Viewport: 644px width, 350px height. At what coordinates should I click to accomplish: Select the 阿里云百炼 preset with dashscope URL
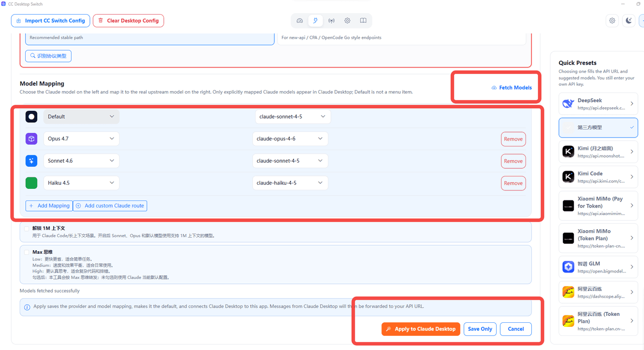tap(598, 292)
